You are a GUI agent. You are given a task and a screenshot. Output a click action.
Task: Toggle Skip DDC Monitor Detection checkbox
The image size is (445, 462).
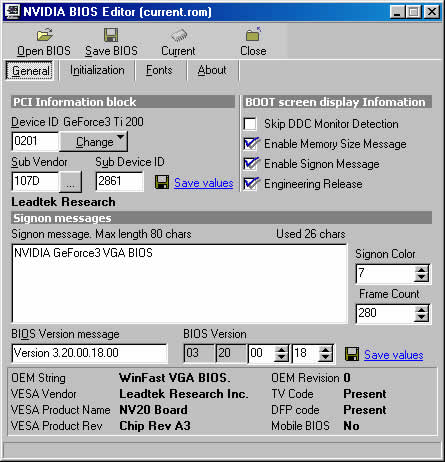click(x=250, y=124)
